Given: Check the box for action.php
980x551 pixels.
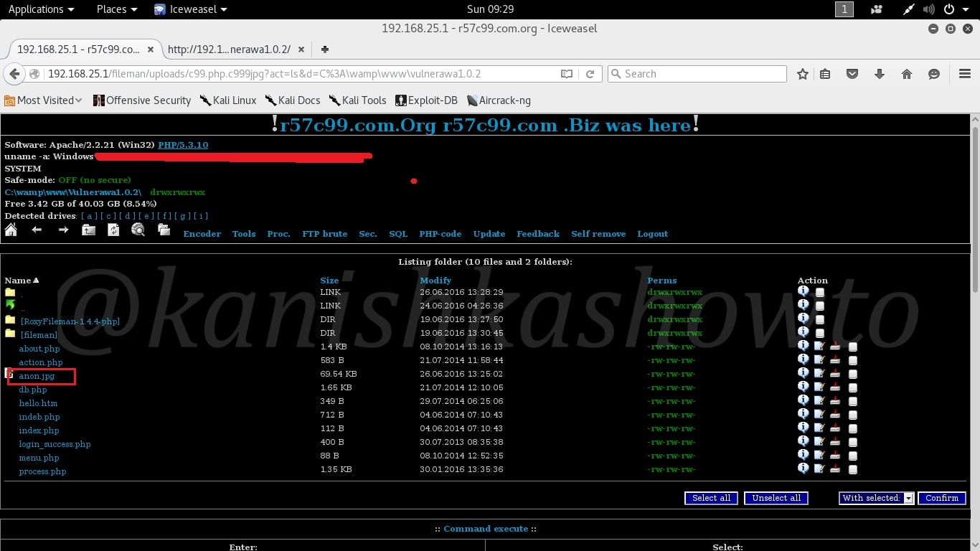Looking at the screenshot, I should 853,361.
